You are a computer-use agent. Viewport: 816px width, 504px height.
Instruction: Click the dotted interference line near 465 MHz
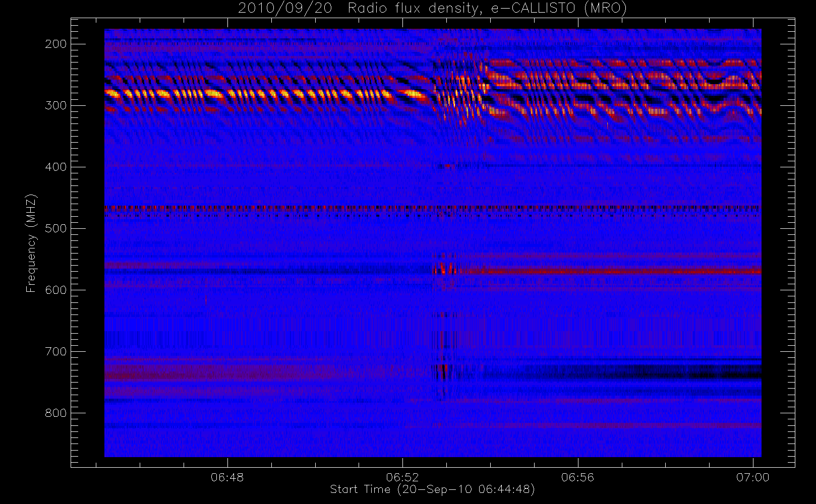point(433,207)
